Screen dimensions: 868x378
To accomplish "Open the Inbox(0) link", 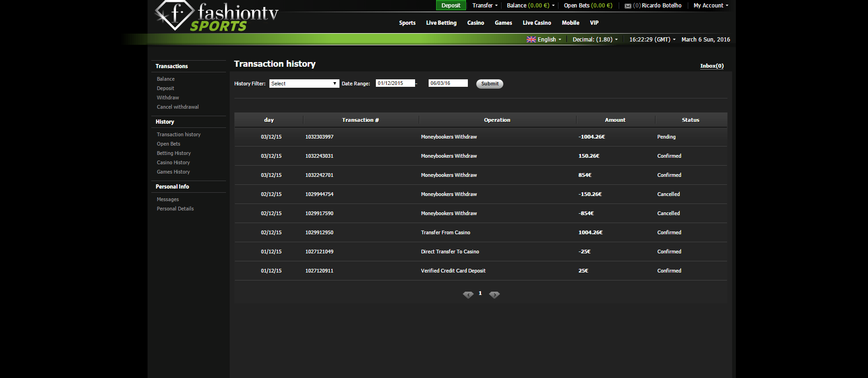I will (x=712, y=66).
